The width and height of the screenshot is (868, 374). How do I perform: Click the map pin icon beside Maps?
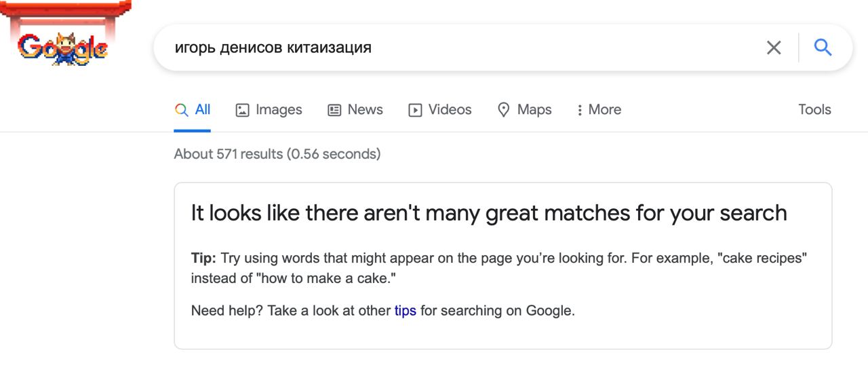pos(503,110)
